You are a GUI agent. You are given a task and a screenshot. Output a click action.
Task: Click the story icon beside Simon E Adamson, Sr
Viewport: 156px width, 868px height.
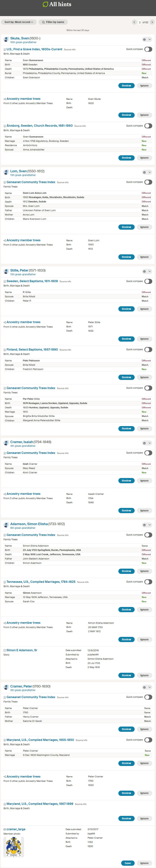(5, 650)
